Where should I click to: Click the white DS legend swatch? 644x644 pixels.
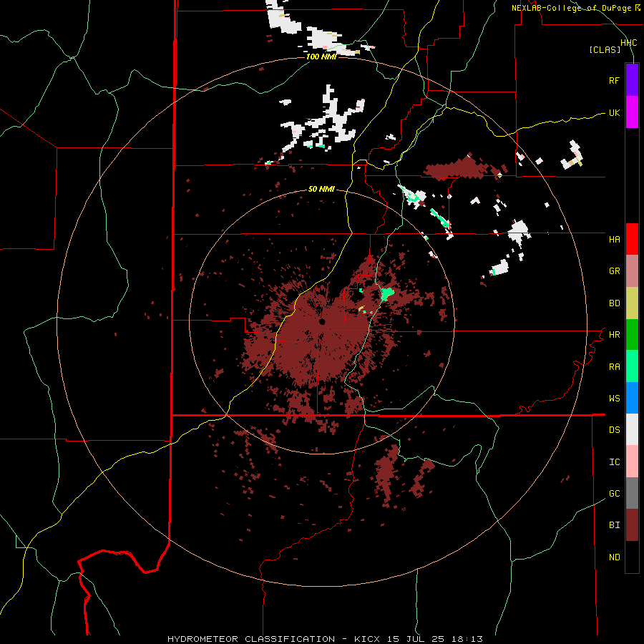[x=632, y=429]
